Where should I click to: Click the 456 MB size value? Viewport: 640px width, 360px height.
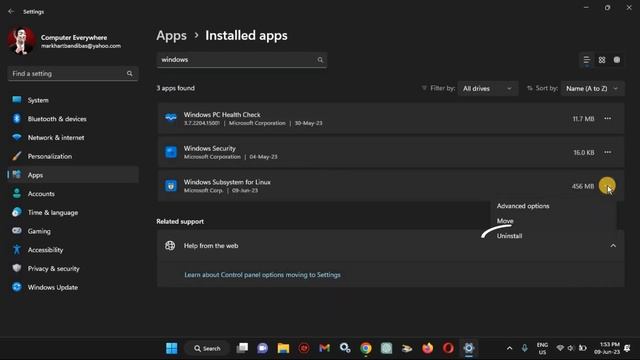point(583,186)
